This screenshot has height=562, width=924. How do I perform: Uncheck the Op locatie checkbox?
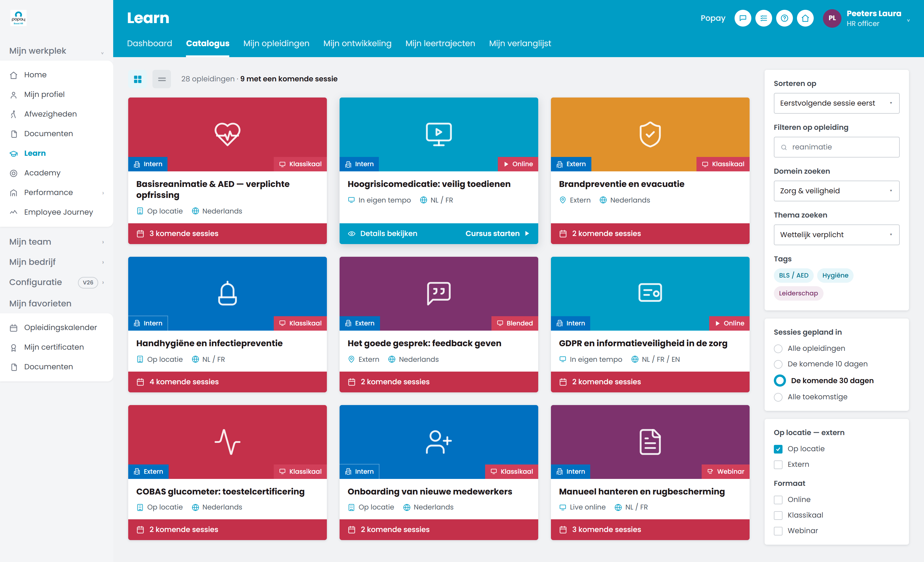778,449
